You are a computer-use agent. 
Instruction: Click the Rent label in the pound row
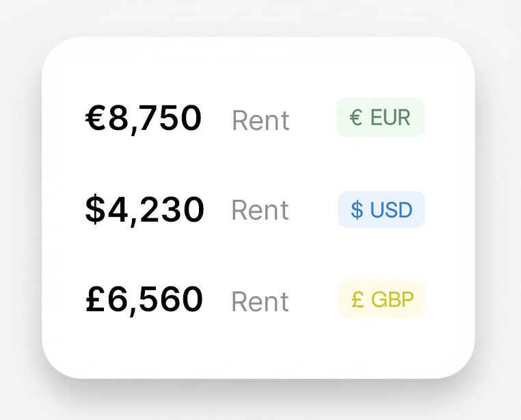click(260, 302)
